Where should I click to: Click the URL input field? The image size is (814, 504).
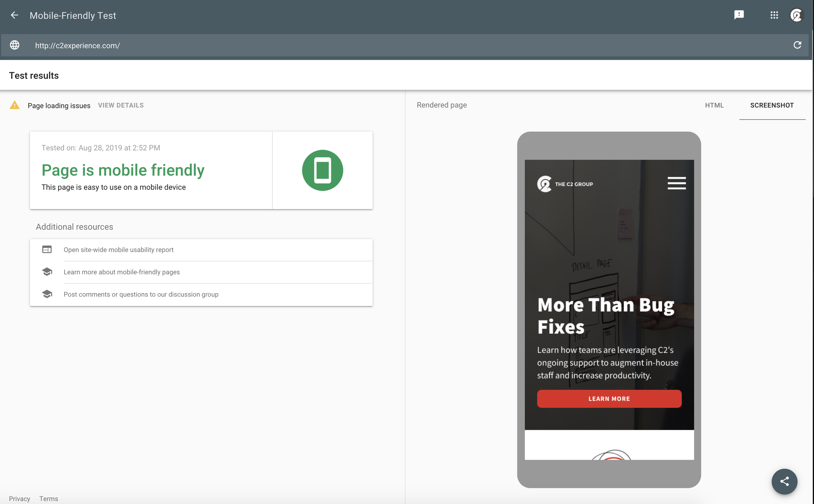pos(400,46)
